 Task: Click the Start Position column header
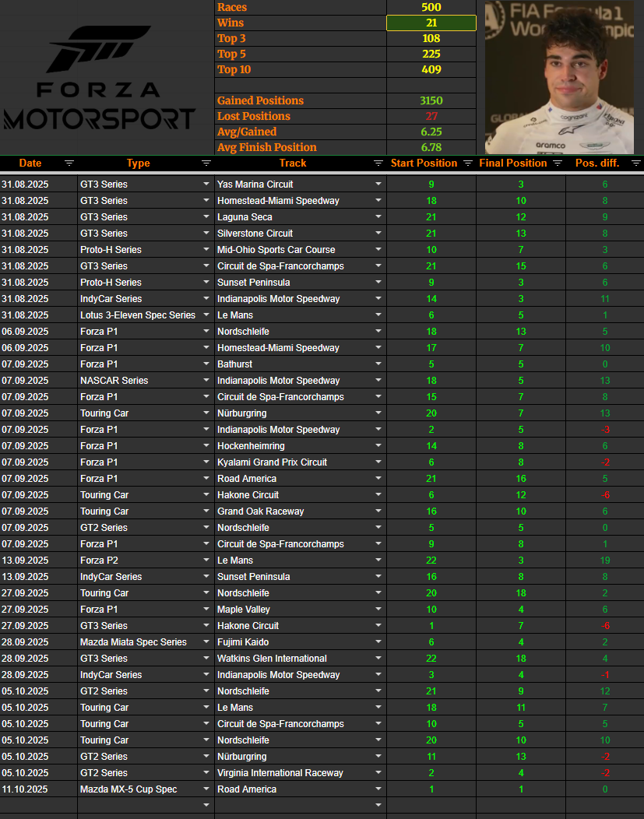click(424, 163)
